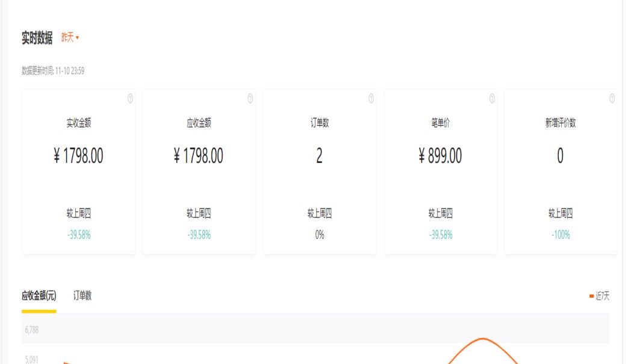The height and width of the screenshot is (364, 628).
Task: Click the 0% change under 订单数
Action: (319, 235)
